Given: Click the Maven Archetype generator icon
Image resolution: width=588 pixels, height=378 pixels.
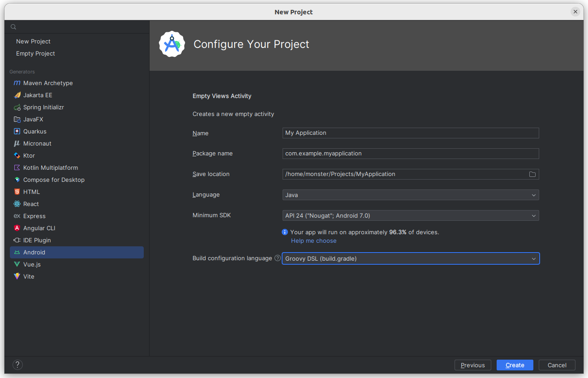Looking at the screenshot, I should [x=17, y=83].
